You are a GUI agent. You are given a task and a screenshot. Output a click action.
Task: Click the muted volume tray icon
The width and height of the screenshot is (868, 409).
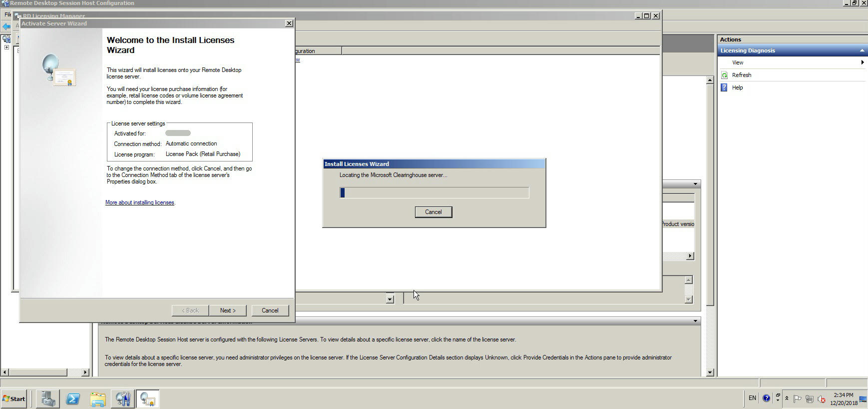click(x=821, y=398)
